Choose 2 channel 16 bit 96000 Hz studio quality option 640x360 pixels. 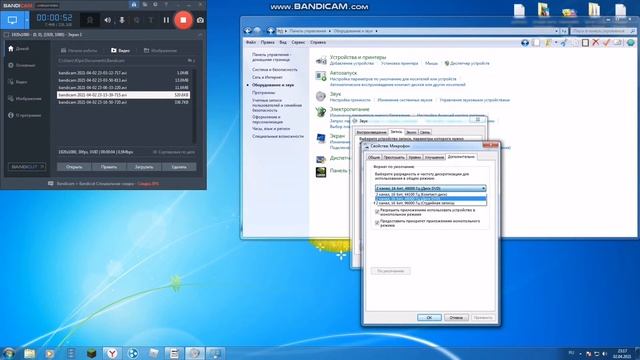430,203
